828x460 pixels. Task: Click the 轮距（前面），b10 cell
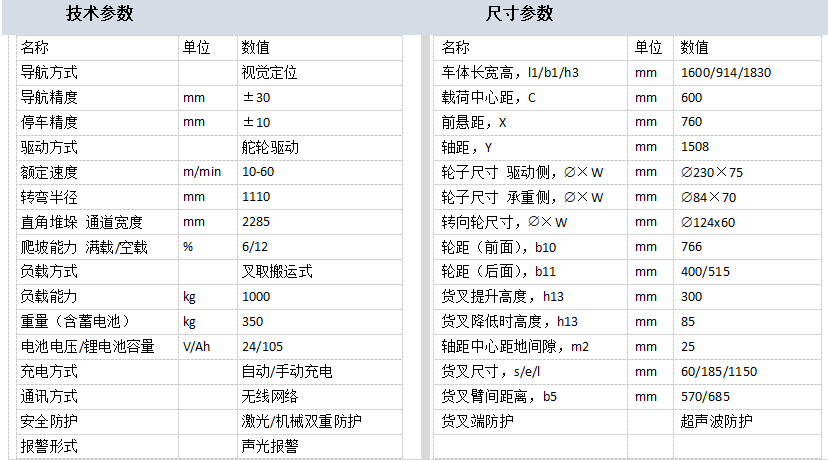tap(531, 247)
